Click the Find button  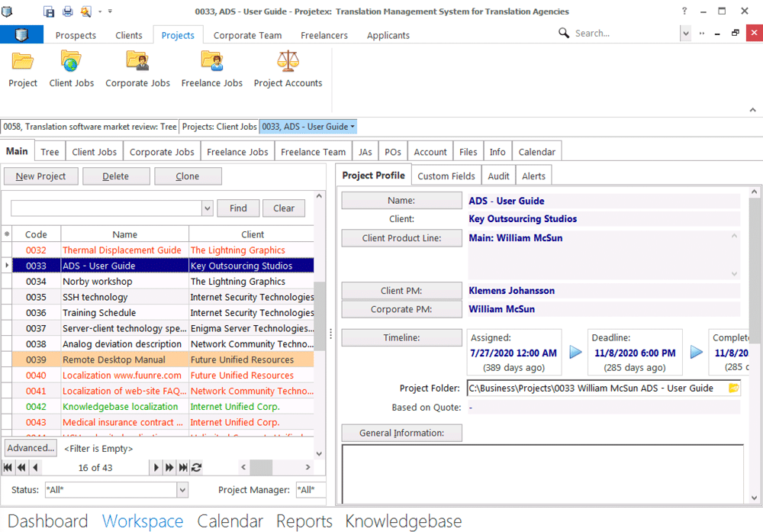coord(238,208)
